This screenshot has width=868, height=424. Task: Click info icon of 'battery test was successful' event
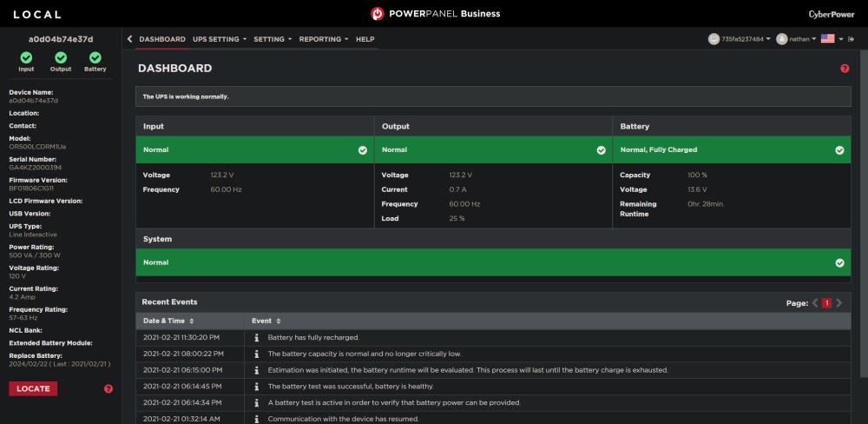click(257, 387)
